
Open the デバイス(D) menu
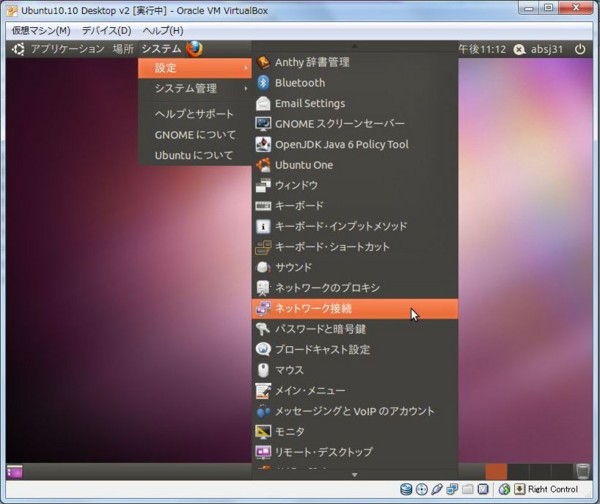106,31
